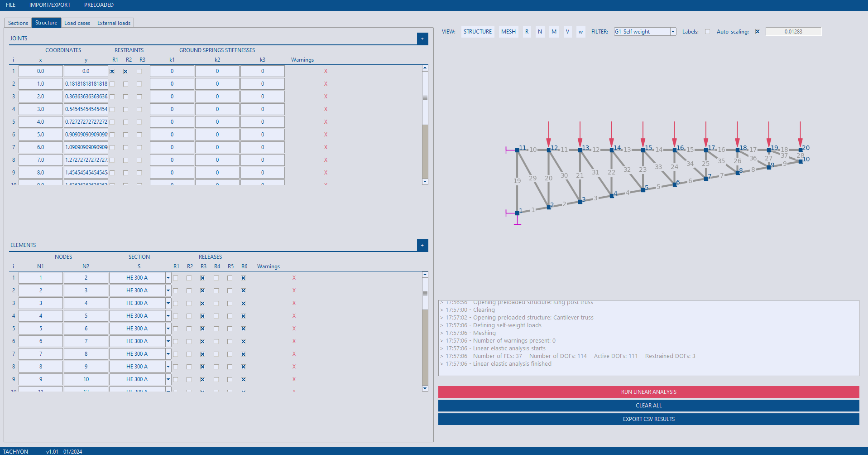Open the G1-Self weight filter dropdown
The width and height of the screenshot is (868, 455).
tap(673, 32)
